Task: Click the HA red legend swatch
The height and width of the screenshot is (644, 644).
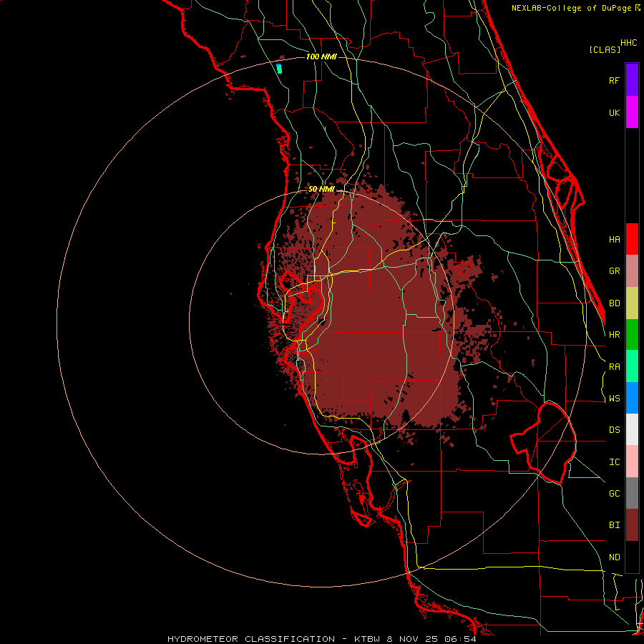Action: pyautogui.click(x=632, y=239)
